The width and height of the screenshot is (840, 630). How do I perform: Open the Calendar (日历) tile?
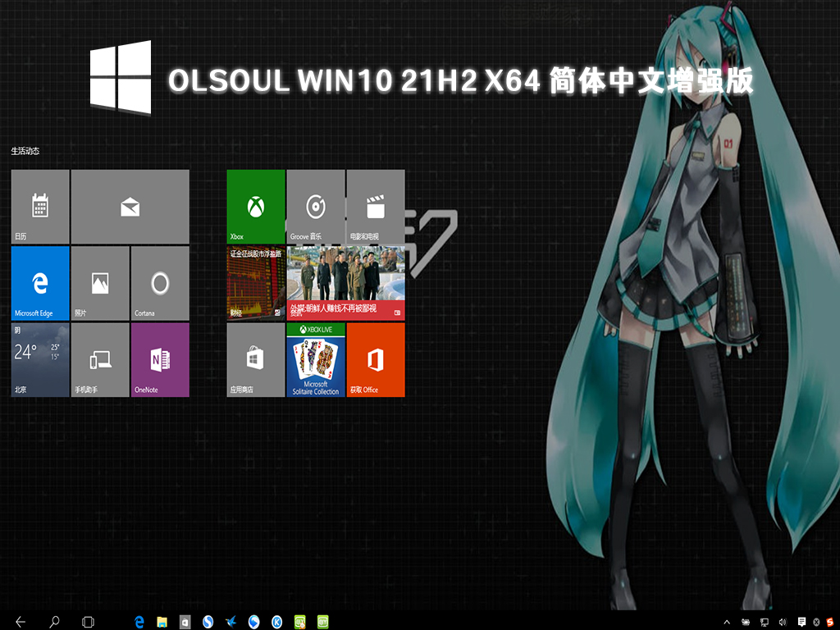click(39, 207)
